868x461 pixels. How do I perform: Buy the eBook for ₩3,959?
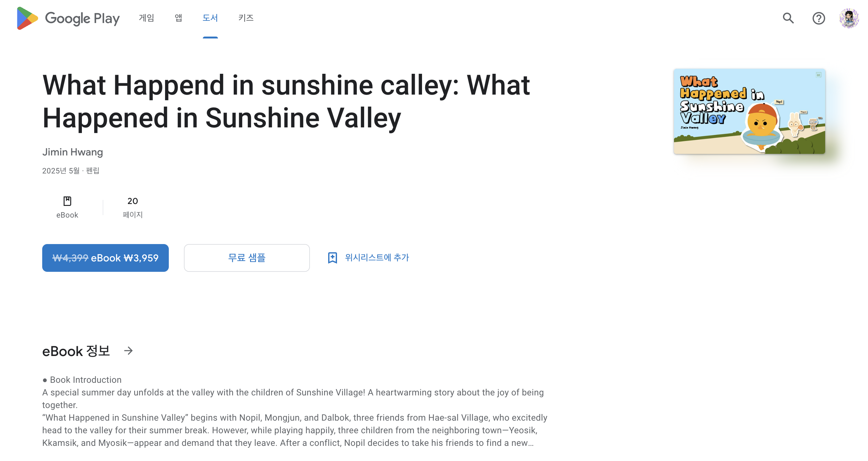point(106,258)
